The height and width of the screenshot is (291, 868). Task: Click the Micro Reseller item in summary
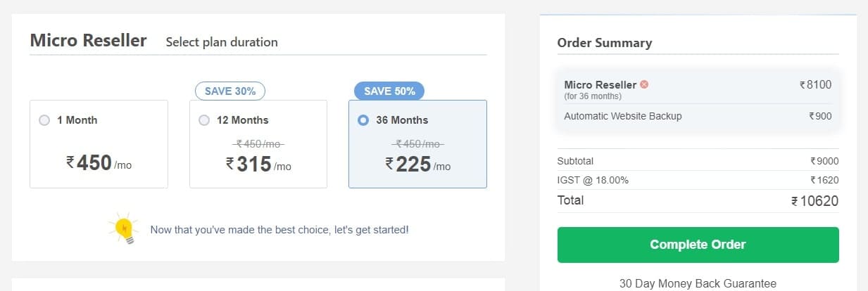(698, 89)
